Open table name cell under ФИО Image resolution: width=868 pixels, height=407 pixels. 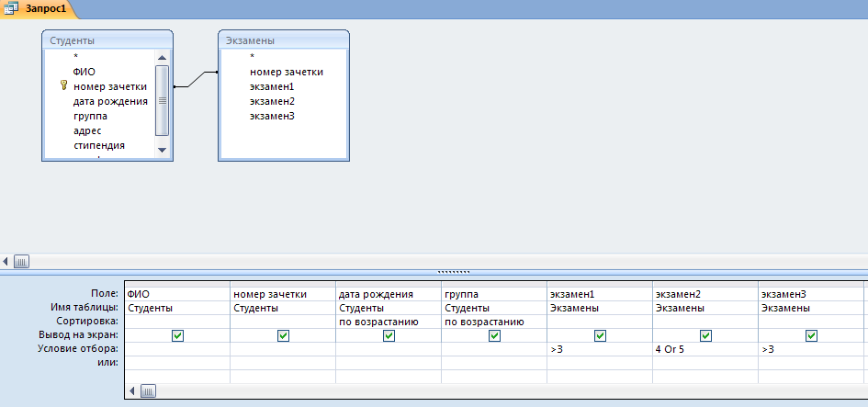tap(177, 308)
